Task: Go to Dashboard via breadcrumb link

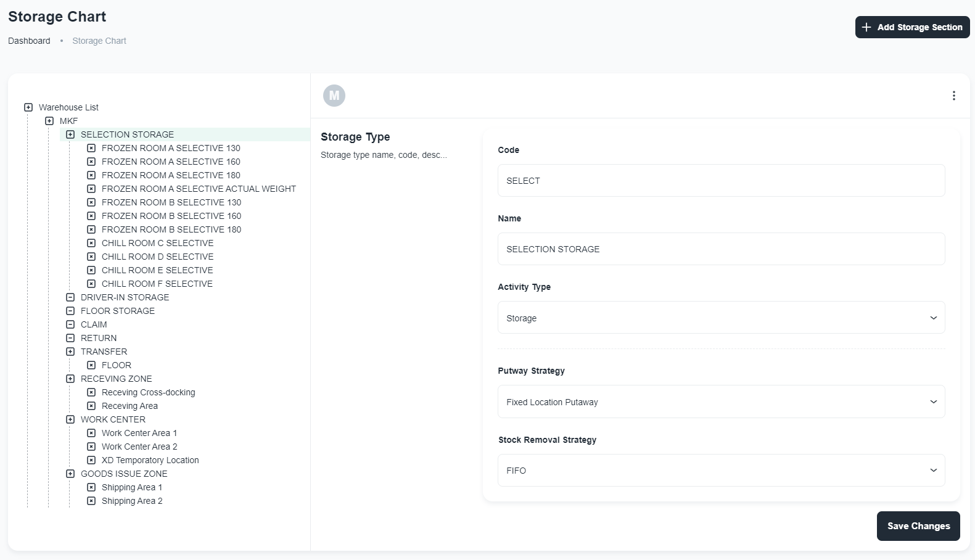Action: click(x=29, y=41)
